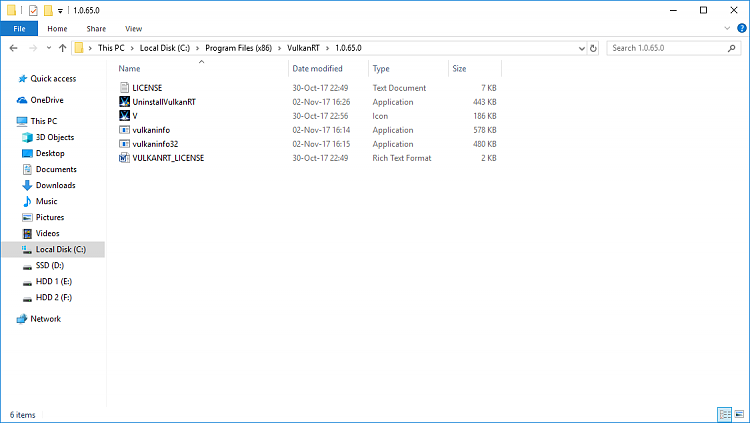Select This PC in navigation pane
The height and width of the screenshot is (423, 750).
pyautogui.click(x=44, y=121)
